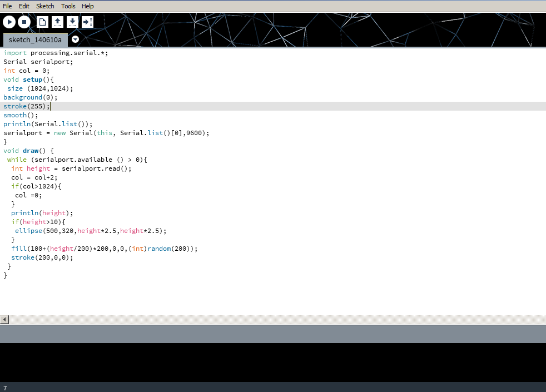Click the 'if(height>10){' line

point(38,222)
